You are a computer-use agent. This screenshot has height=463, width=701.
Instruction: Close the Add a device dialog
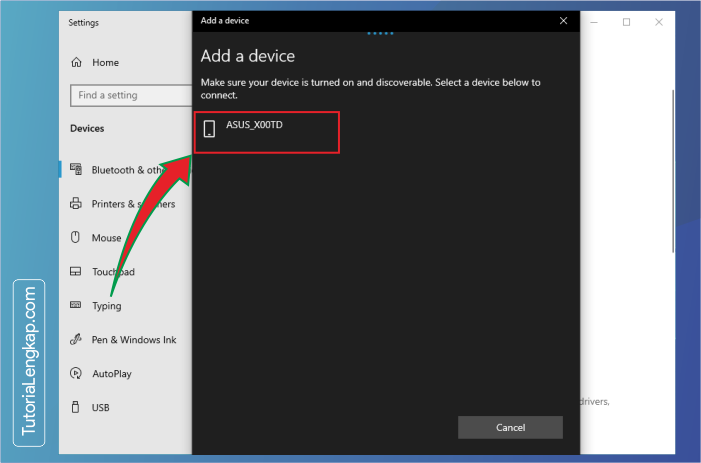(x=563, y=21)
